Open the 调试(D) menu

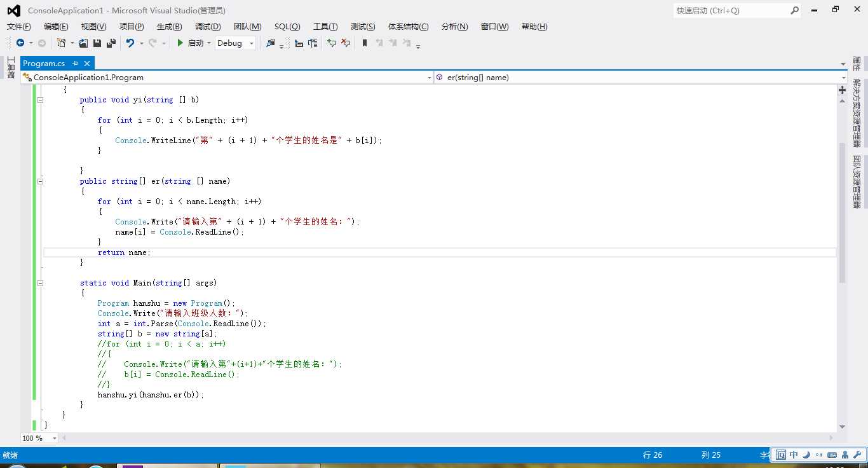[208, 26]
